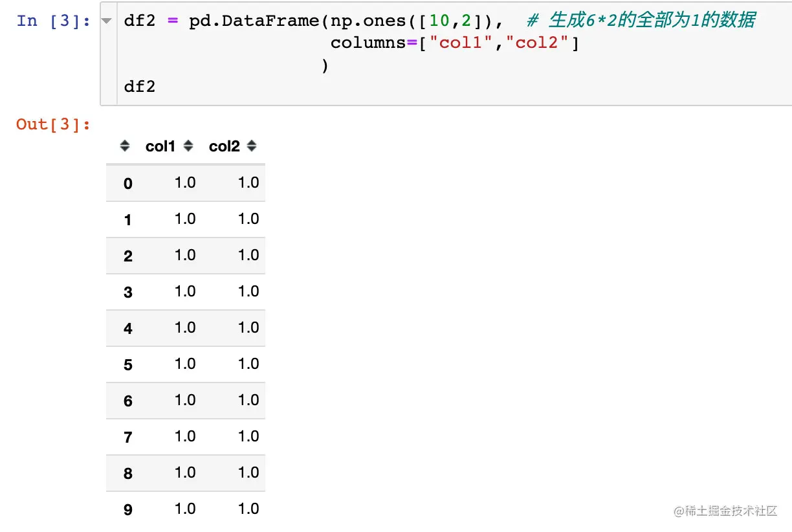792x532 pixels.
Task: Click the Chinese comment in the code
Action: pyautogui.click(x=641, y=21)
